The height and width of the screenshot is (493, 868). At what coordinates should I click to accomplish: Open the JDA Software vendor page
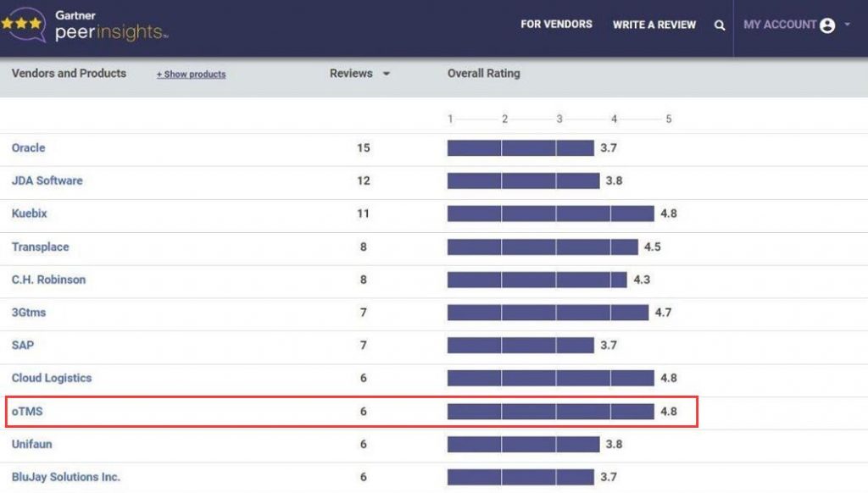(47, 181)
